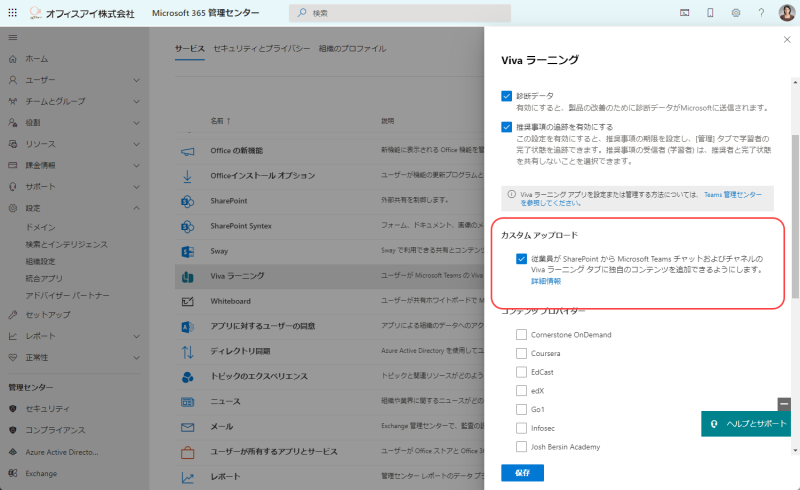Click the チームとグループ icon

[13, 101]
